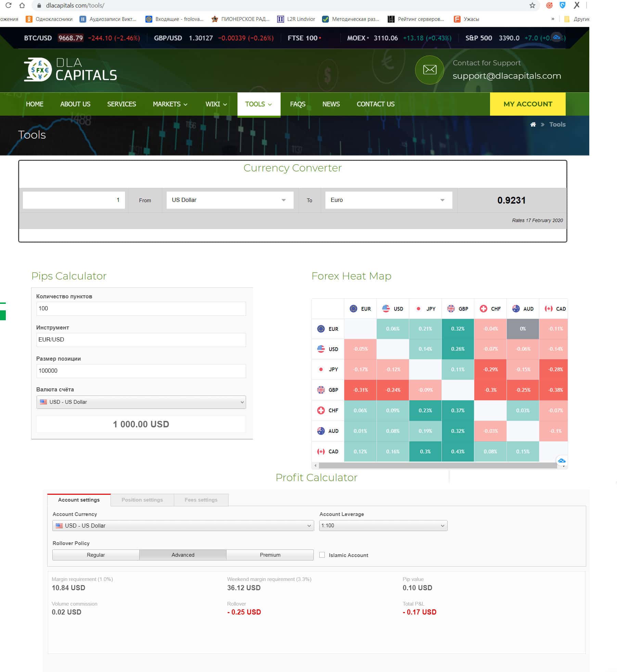Open the ПИОНЕРСКОЕ РАД... bookmark
This screenshot has width=617, height=672.
point(241,19)
